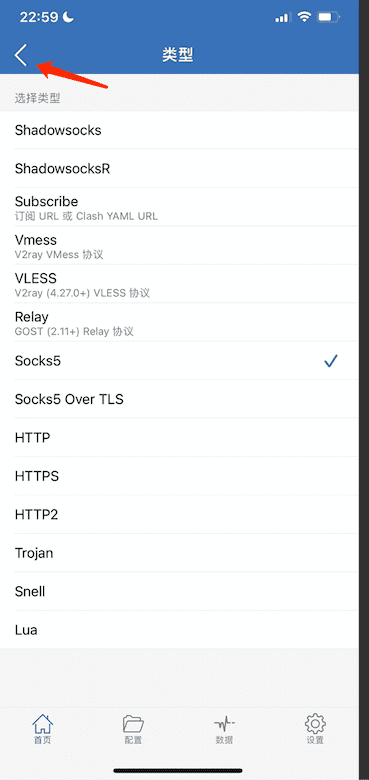Pick the GOST Relay type

(179, 322)
